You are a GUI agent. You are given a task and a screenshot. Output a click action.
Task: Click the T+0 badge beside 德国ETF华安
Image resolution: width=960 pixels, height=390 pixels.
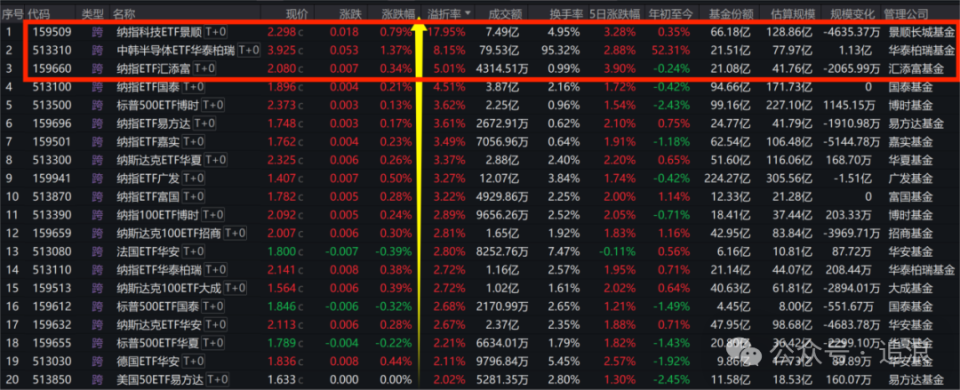click(x=193, y=361)
